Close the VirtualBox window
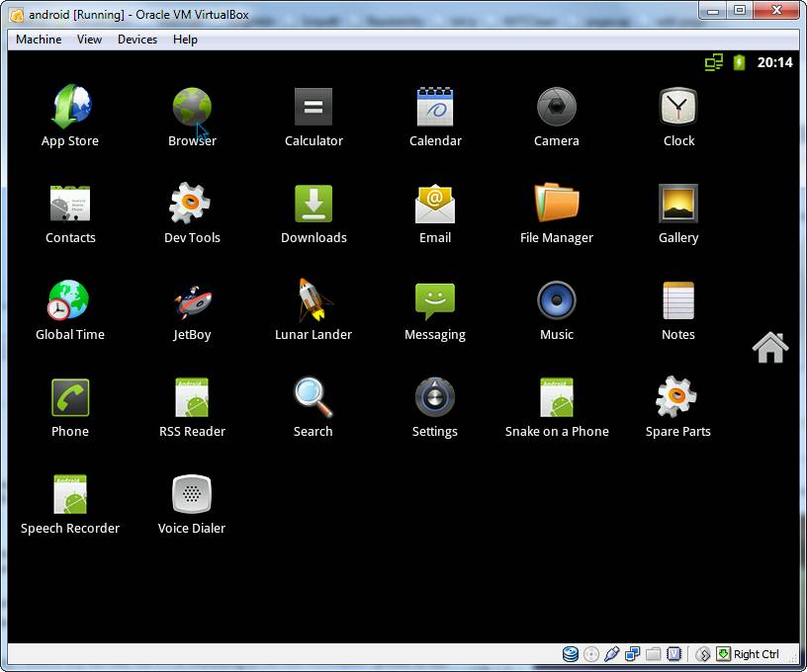Screen dimensions: 807x672 point(776,11)
